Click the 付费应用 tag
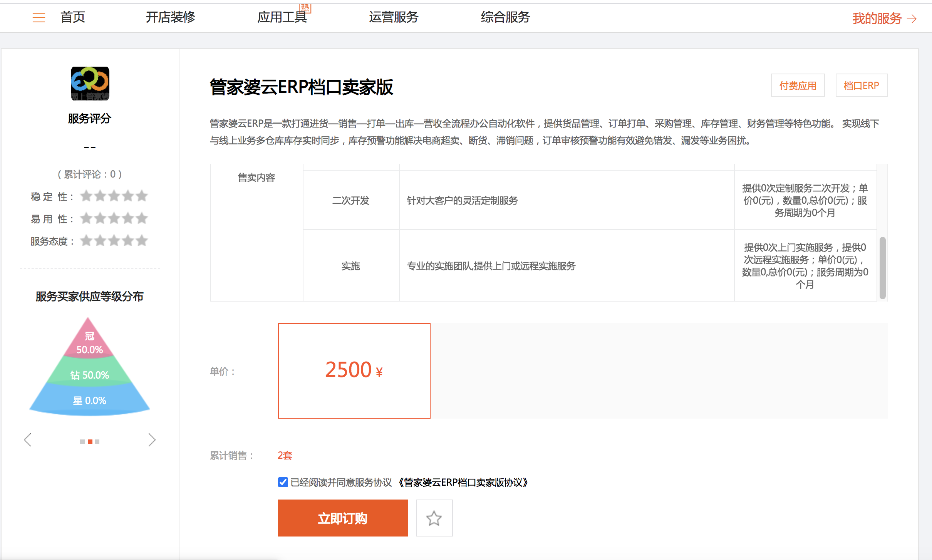932x560 pixels. pyautogui.click(x=798, y=85)
